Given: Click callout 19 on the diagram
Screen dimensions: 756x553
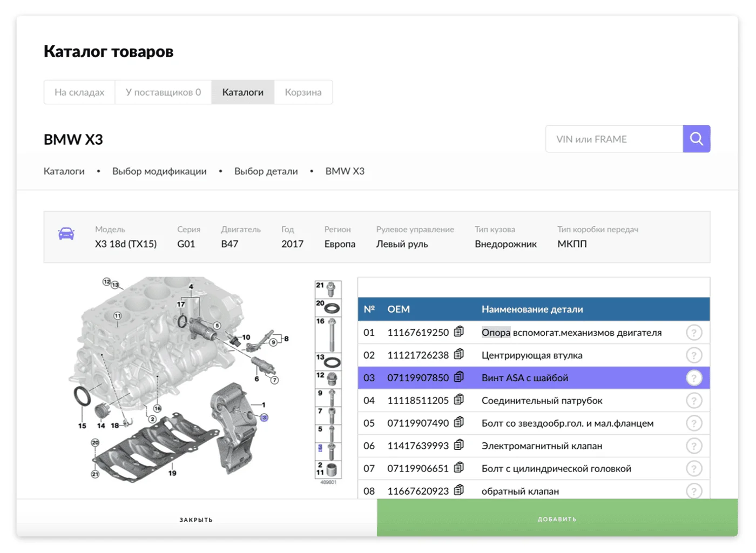Looking at the screenshot, I should [x=172, y=473].
